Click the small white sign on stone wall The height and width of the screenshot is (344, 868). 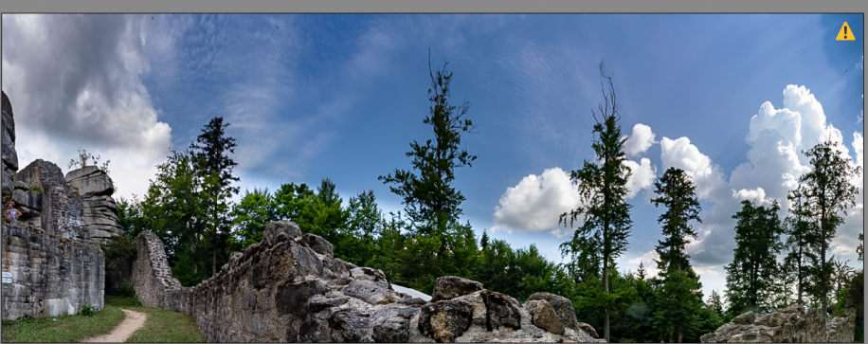click(x=7, y=278)
